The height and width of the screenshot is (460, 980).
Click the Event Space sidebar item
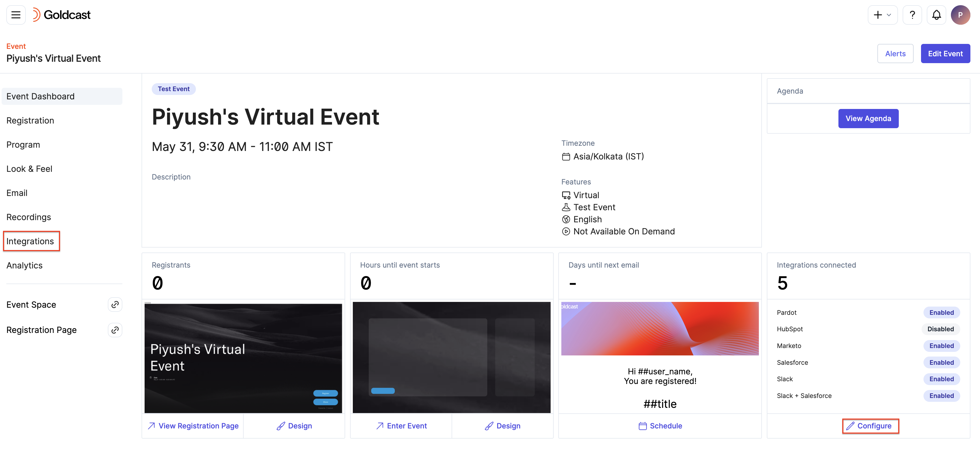pyautogui.click(x=31, y=305)
